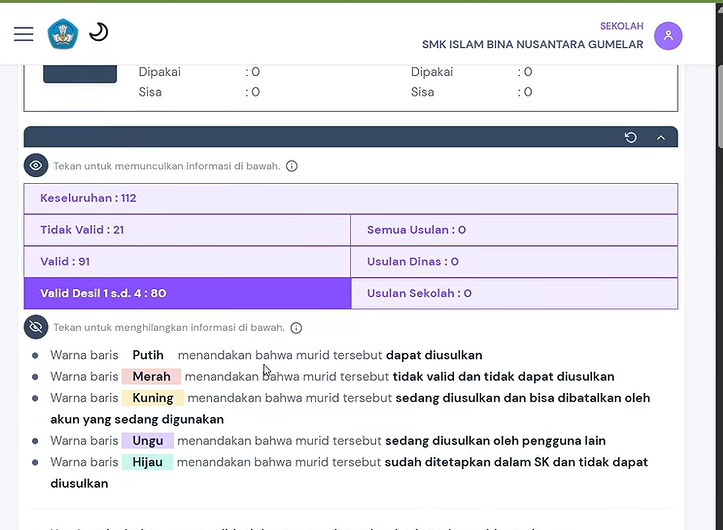Open the purple user profile avatar
723x530 pixels.
coord(668,36)
